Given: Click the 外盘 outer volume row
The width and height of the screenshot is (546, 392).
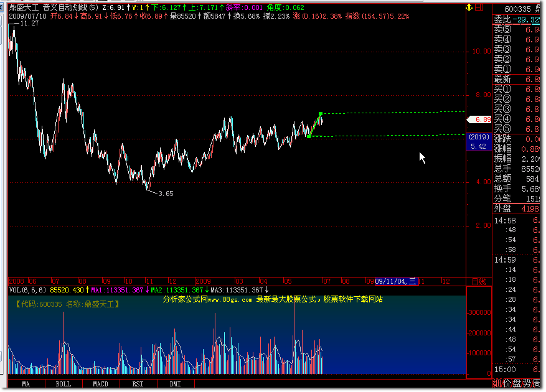Looking at the screenshot, I should click(x=516, y=208).
